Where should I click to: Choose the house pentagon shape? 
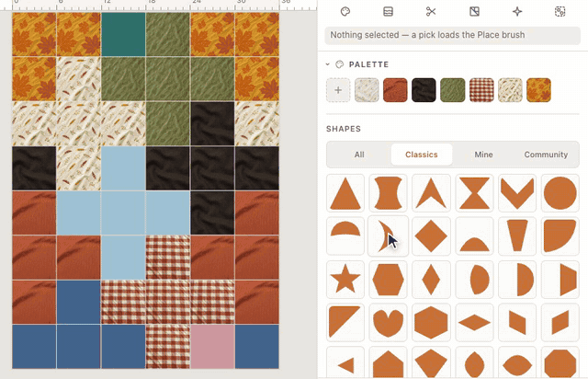[388, 362]
